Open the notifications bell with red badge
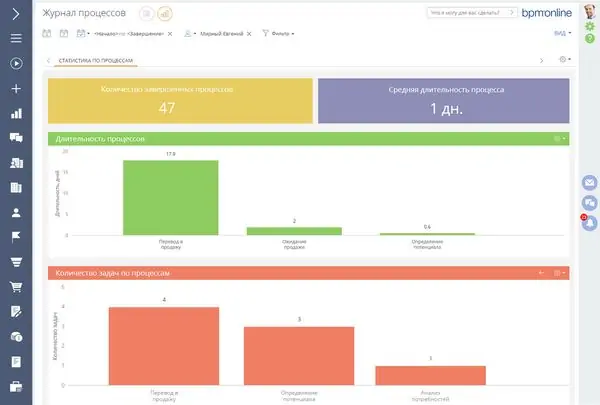Viewport: 600px width, 405px height. pyautogui.click(x=590, y=222)
